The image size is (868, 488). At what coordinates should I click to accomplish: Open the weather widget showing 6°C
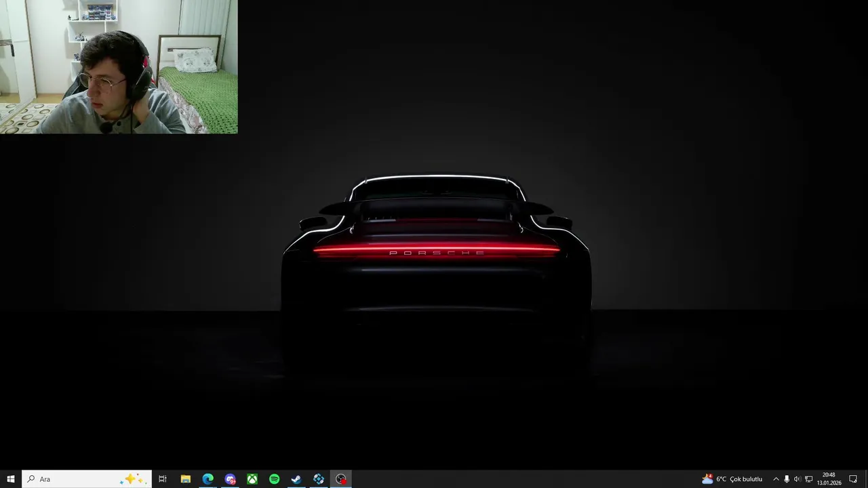(732, 479)
